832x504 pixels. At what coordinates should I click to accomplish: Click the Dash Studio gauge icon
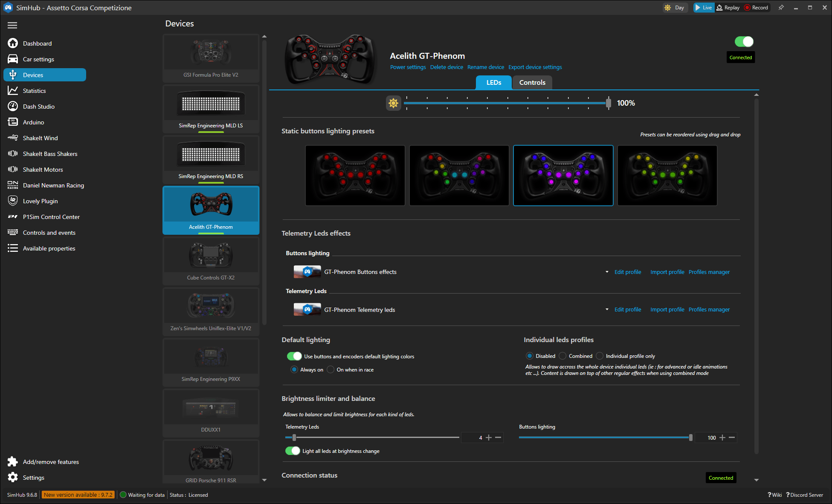pos(13,107)
